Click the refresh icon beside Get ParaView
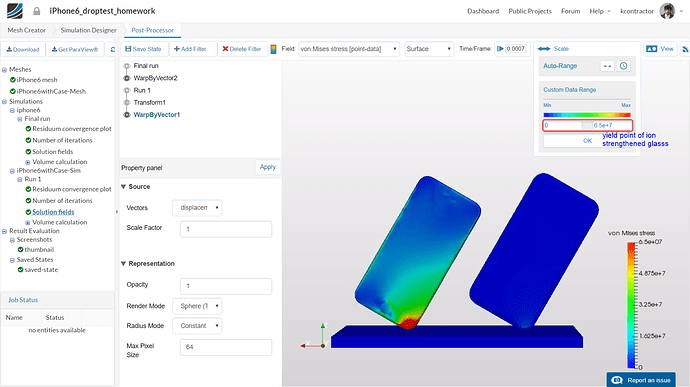The width and height of the screenshot is (690, 387). [113, 49]
